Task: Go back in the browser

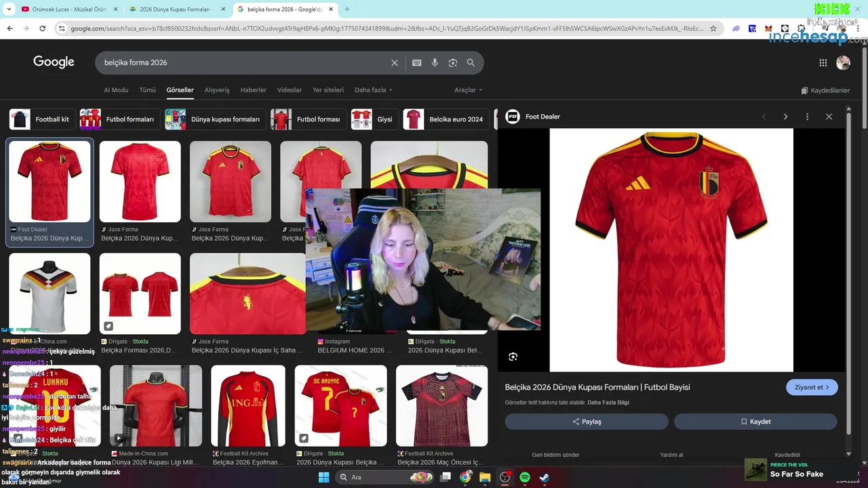Action: (x=9, y=28)
